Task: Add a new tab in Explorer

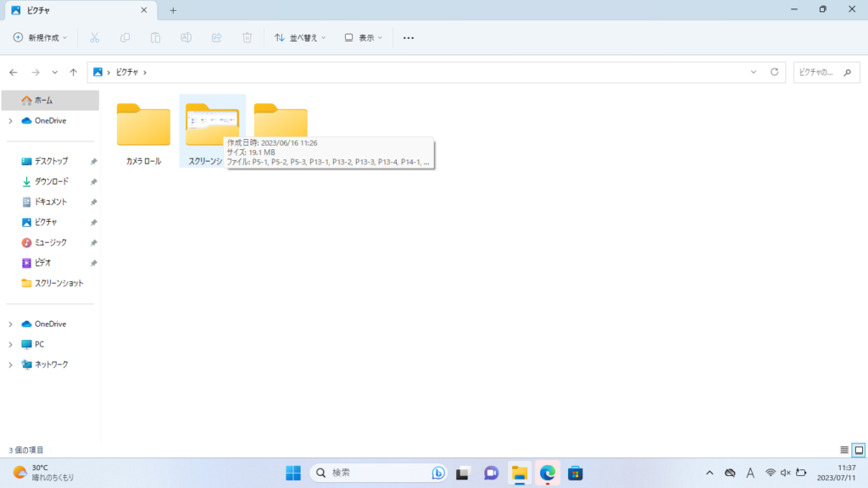Action: (173, 10)
